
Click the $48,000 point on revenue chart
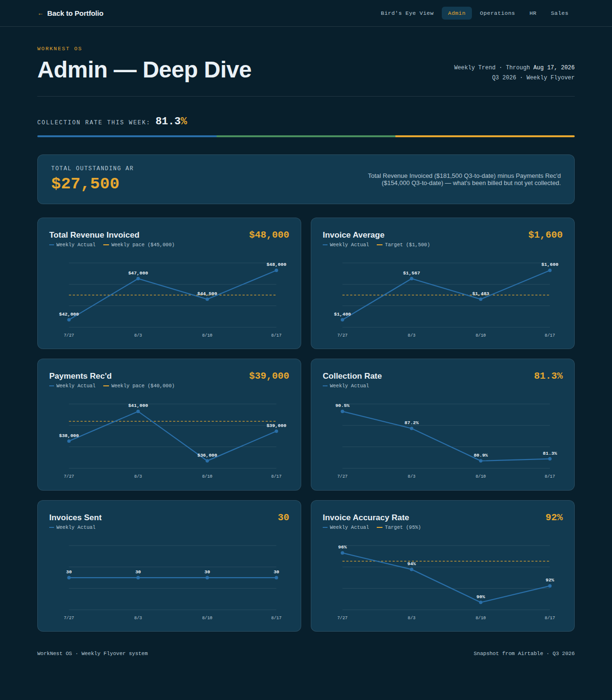276,270
